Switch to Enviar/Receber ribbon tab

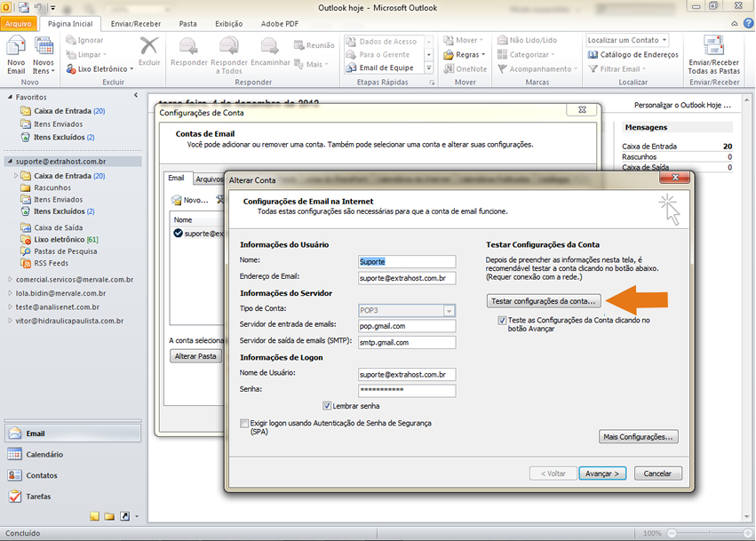click(x=136, y=24)
